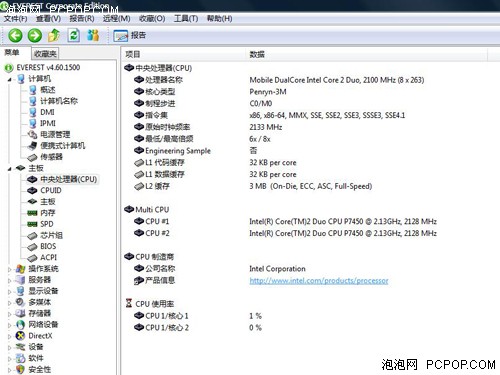Image resolution: width=500 pixels, height=375 pixels.
Task: Expand the 存储器 tree node
Action: coord(10,314)
